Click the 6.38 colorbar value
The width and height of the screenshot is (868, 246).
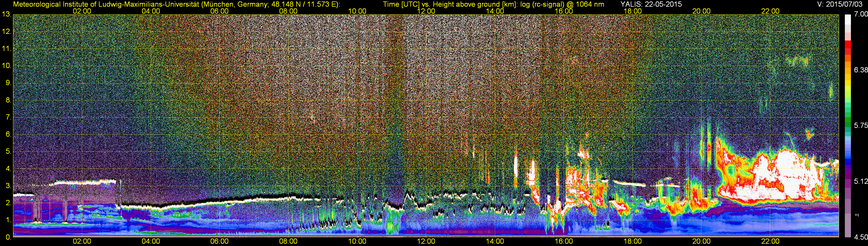click(x=860, y=70)
